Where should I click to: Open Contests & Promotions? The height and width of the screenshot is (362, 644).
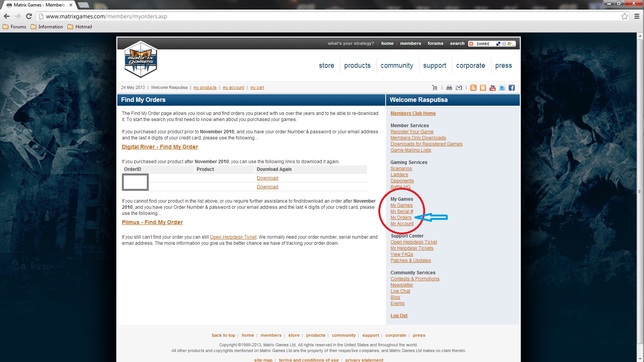click(415, 279)
